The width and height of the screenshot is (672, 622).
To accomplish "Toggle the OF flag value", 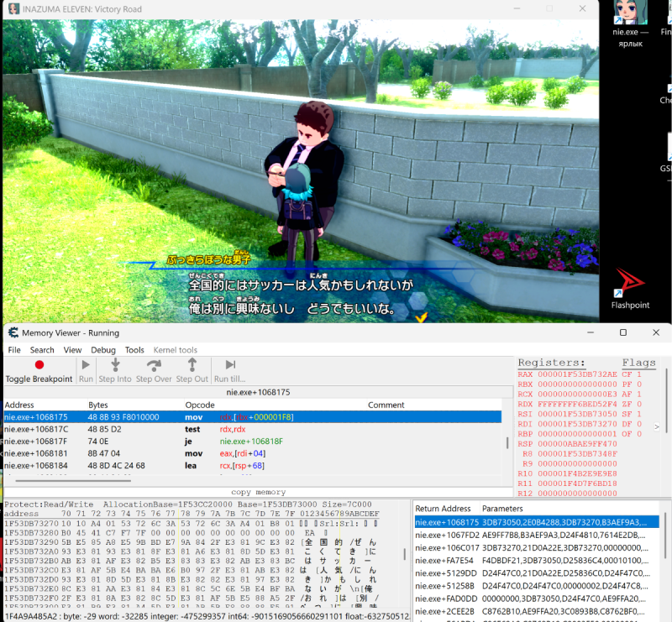I will pos(639,433).
